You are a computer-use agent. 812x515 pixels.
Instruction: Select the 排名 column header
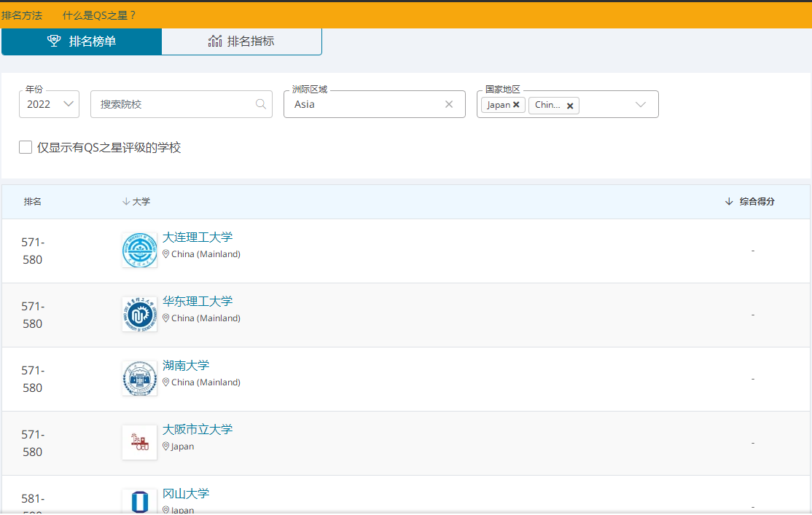33,201
